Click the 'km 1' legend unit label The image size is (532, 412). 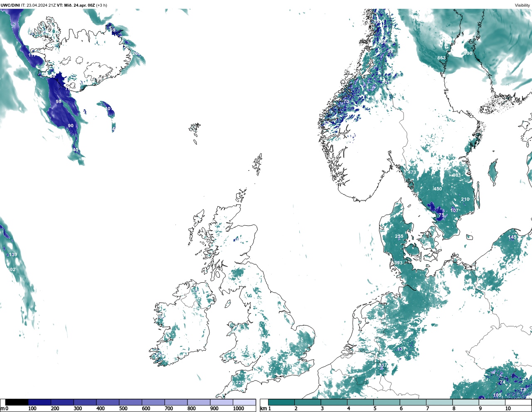tap(266, 409)
